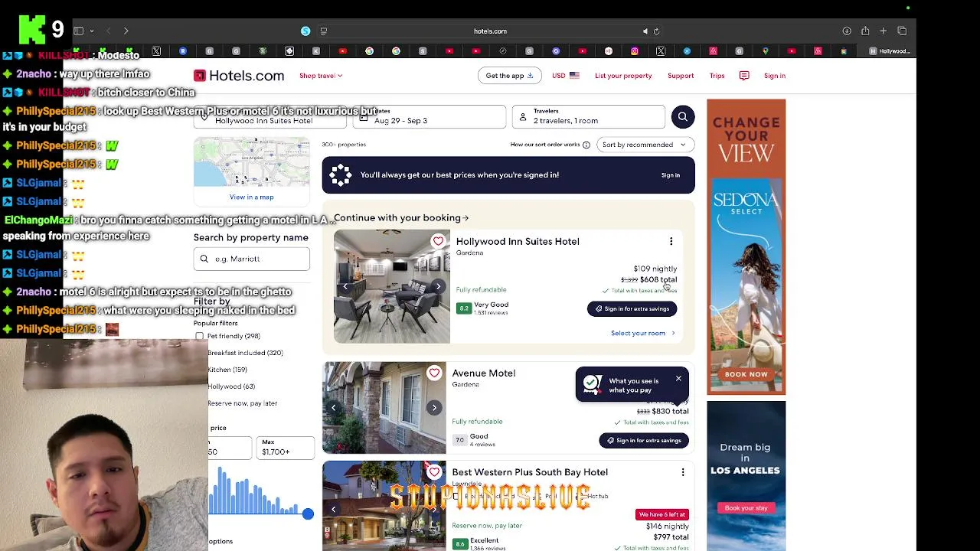Viewport: 980px width, 551px height.
Task: Sign in for extra savings on Hollywood Inn
Action: 632,309
